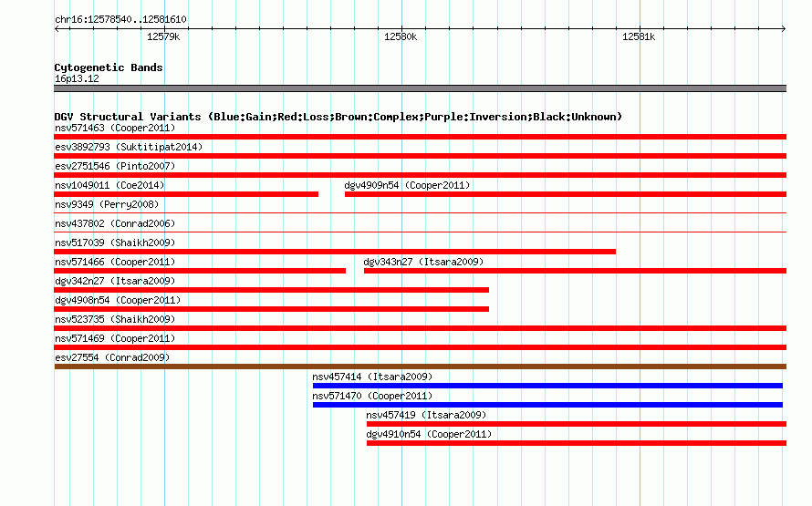
Task: Select the red bar under dgv4910n54
Action: 577,443
